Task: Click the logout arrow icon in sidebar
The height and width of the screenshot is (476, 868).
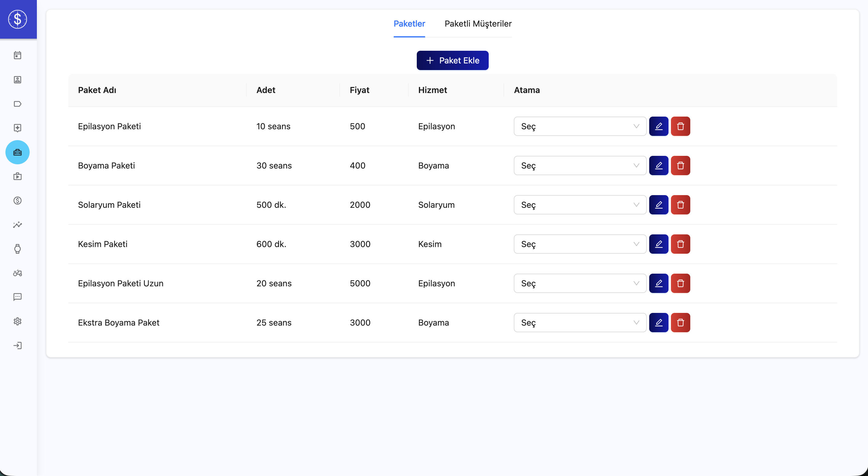Action: click(x=18, y=346)
